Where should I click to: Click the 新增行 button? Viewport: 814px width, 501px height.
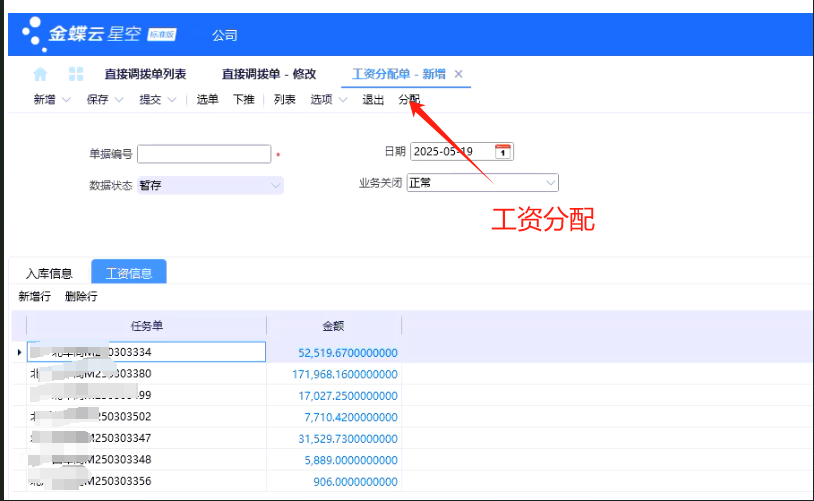point(34,297)
